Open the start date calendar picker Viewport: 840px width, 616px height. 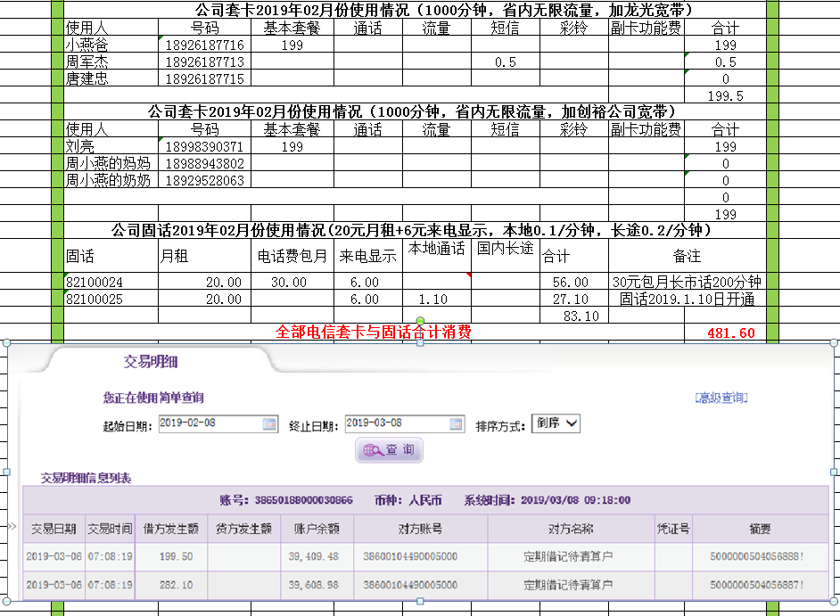[270, 424]
